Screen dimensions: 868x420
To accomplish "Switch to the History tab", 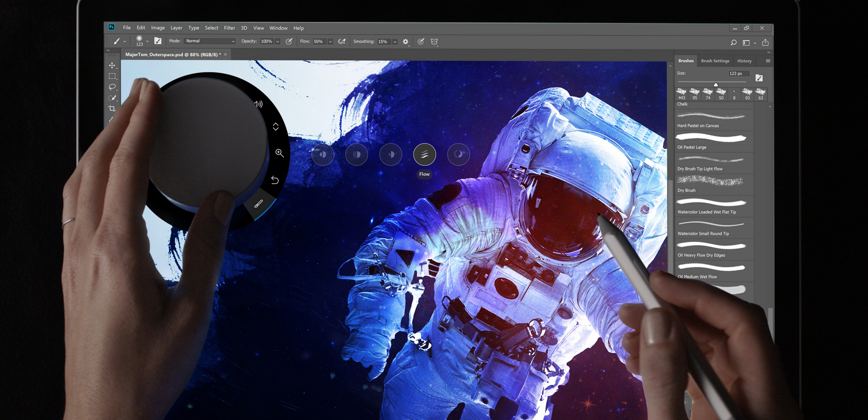I will click(744, 61).
